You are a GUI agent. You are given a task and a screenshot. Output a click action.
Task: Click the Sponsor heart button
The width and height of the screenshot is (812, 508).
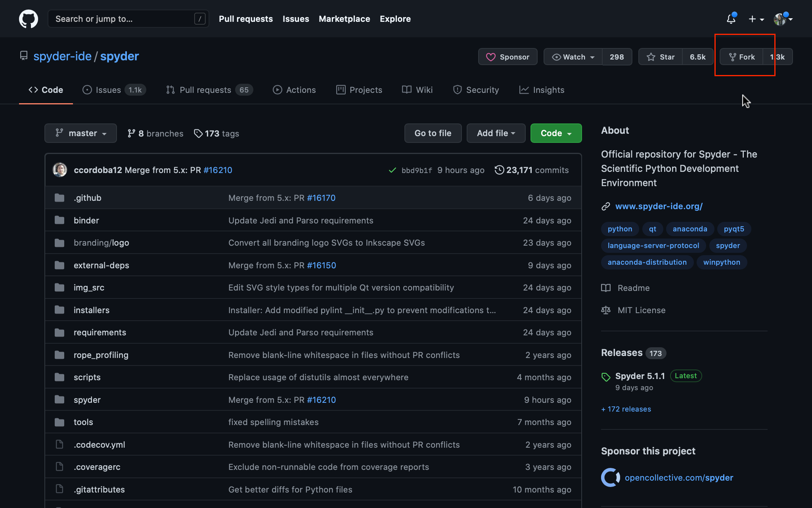click(x=508, y=57)
